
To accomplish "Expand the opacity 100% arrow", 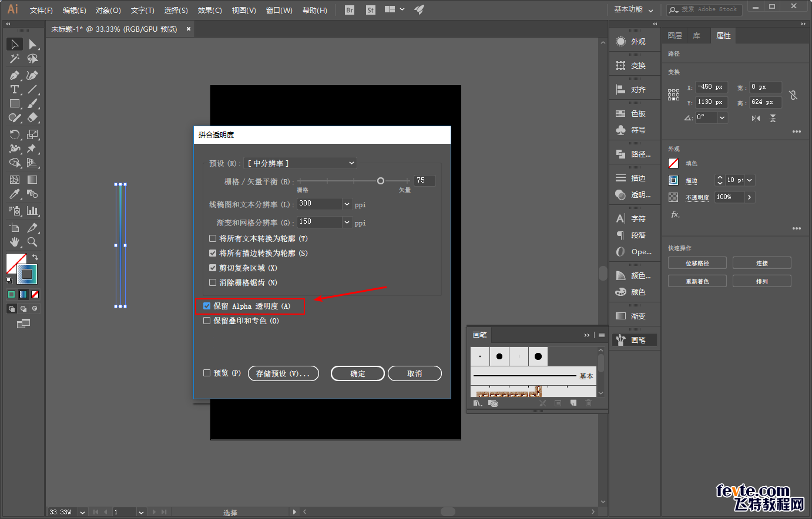I will pyautogui.click(x=750, y=197).
